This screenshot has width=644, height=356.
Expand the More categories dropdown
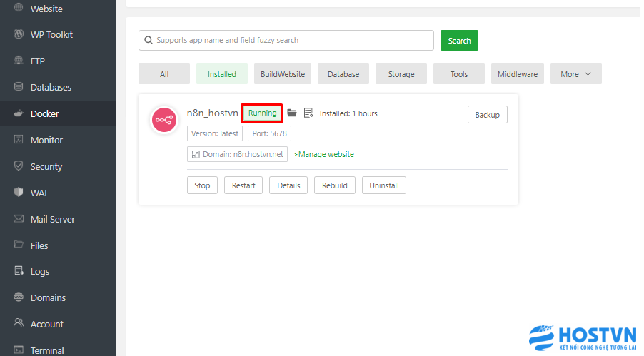pyautogui.click(x=576, y=74)
